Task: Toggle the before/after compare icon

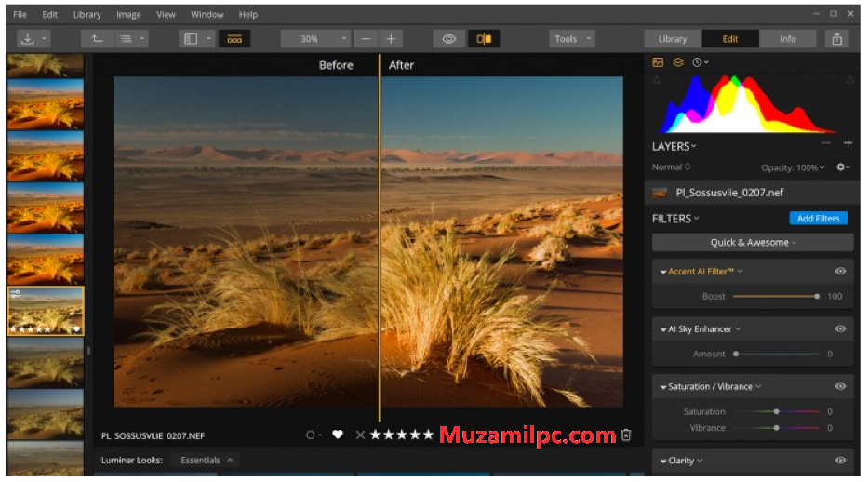Action: (483, 39)
